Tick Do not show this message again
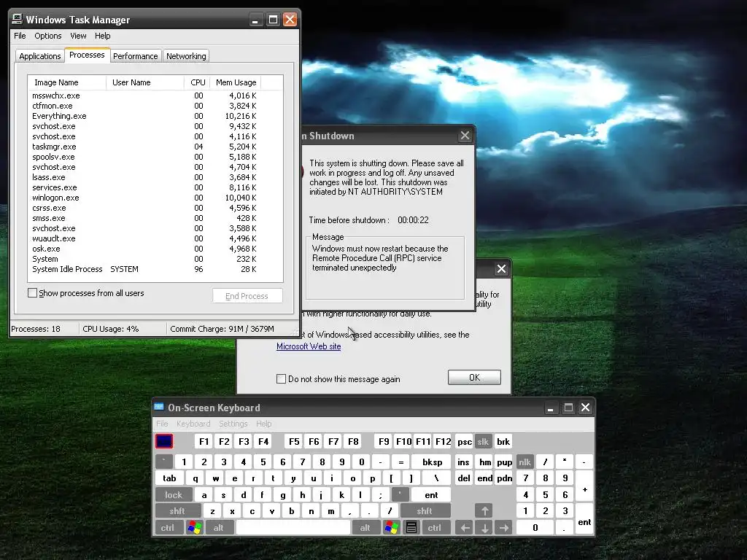747x560 pixels. (281, 378)
